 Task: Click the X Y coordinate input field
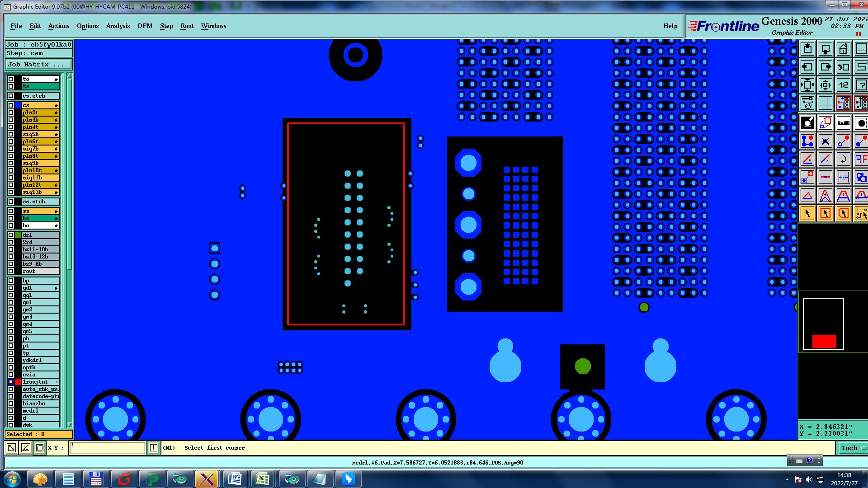(x=108, y=448)
